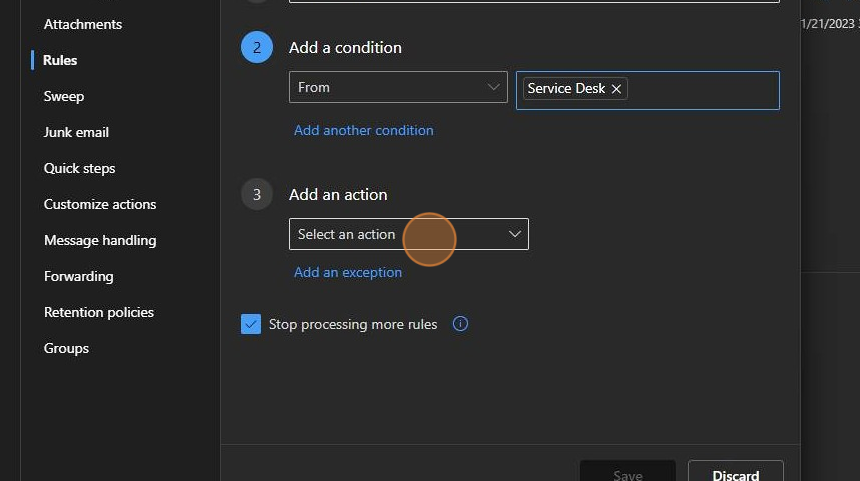860x481 pixels.
Task: Select Rules in the settings sidebar
Action: (60, 60)
